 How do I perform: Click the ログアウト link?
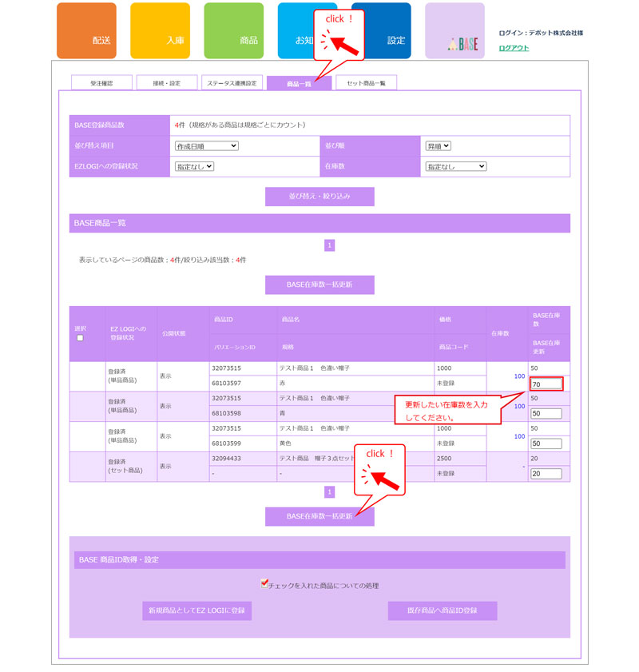tap(514, 48)
